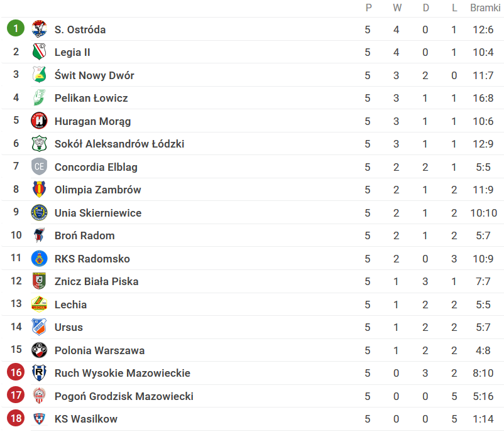Open the Świt Nowy Dwór team link
This screenshot has height=432, width=504.
click(x=94, y=75)
